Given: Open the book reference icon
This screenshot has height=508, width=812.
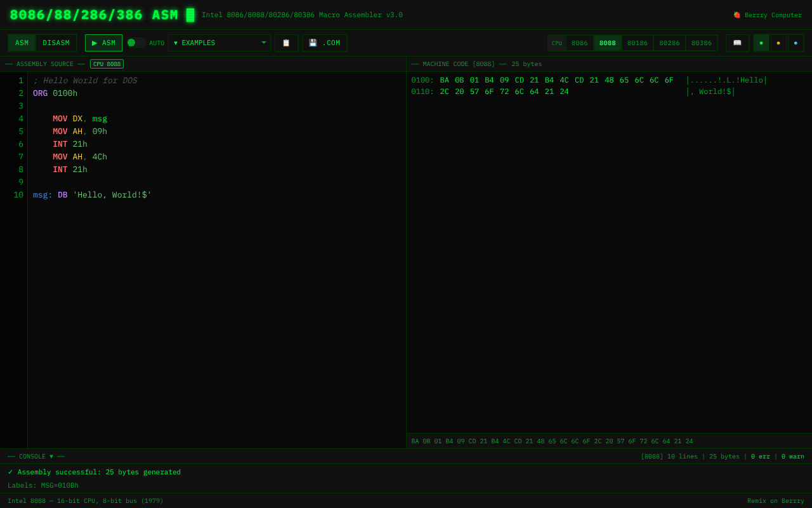Looking at the screenshot, I should [737, 43].
